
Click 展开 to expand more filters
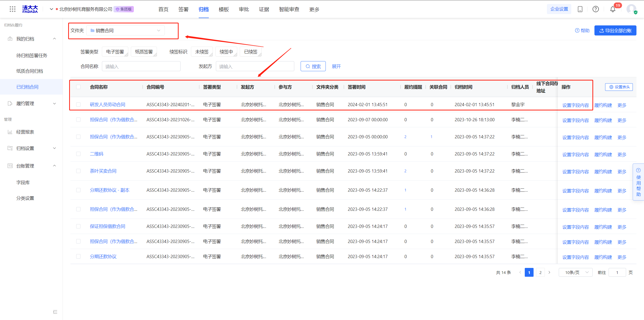click(x=336, y=66)
